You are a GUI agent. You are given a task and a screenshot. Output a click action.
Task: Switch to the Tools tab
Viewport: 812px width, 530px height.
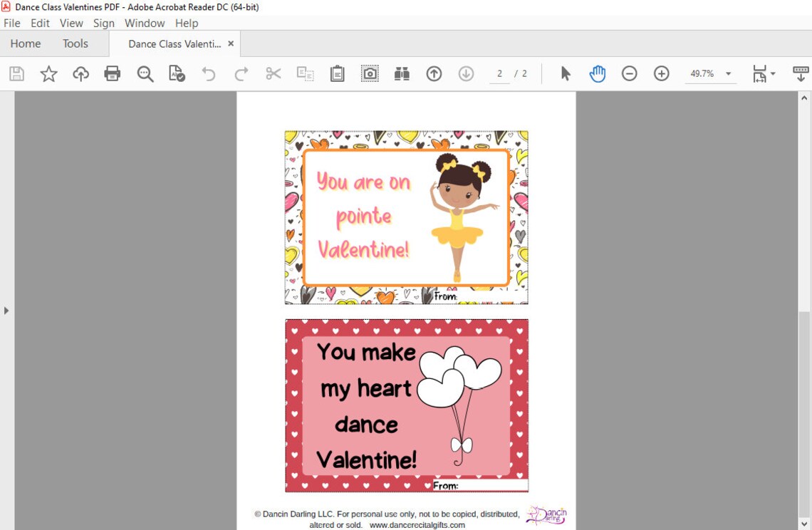75,43
